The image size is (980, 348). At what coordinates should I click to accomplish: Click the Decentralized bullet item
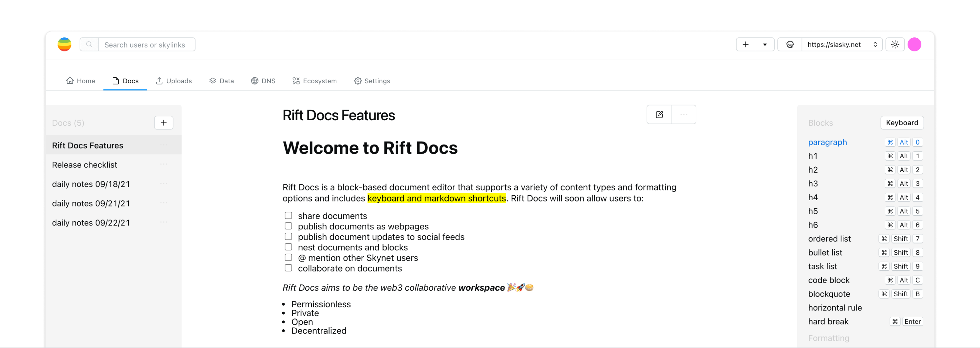318,331
